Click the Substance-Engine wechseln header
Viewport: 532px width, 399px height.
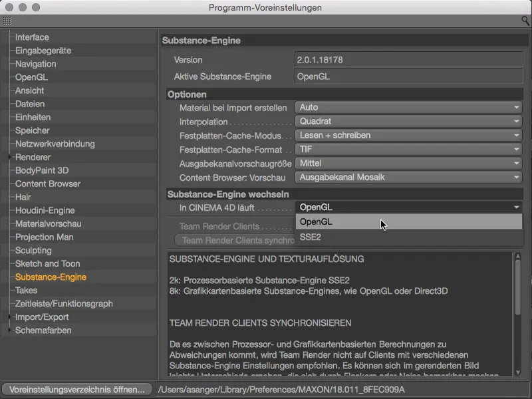click(x=344, y=194)
